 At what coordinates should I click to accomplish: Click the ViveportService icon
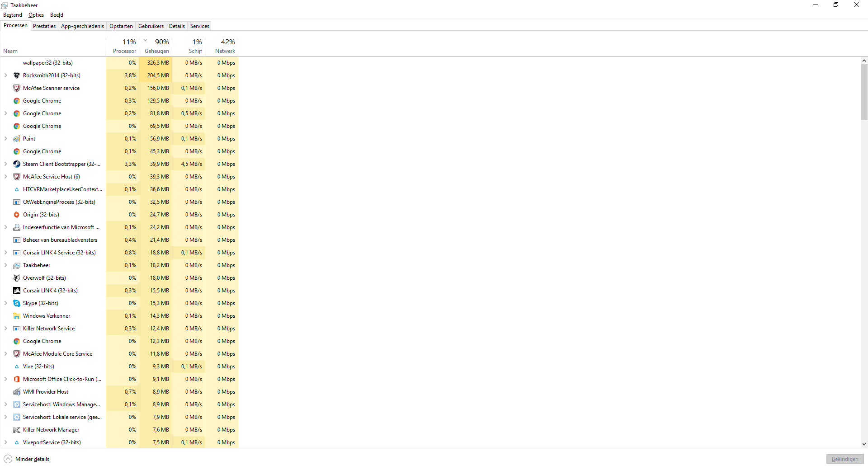coord(17,442)
